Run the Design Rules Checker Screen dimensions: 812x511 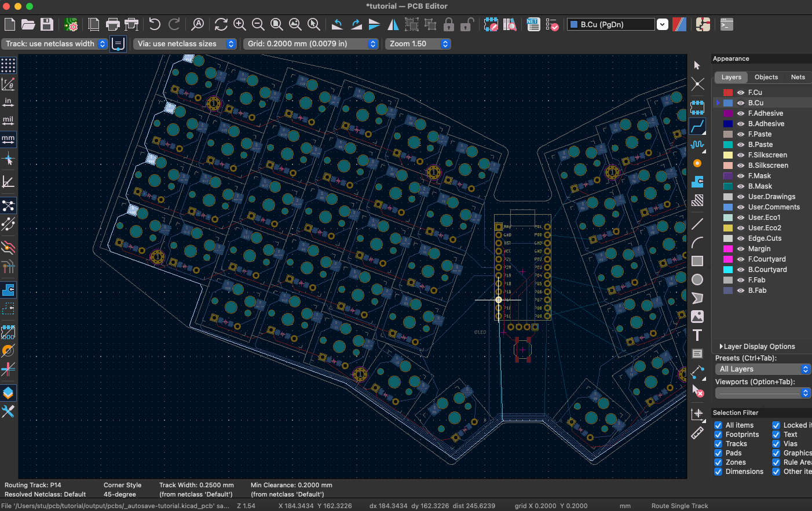point(551,24)
